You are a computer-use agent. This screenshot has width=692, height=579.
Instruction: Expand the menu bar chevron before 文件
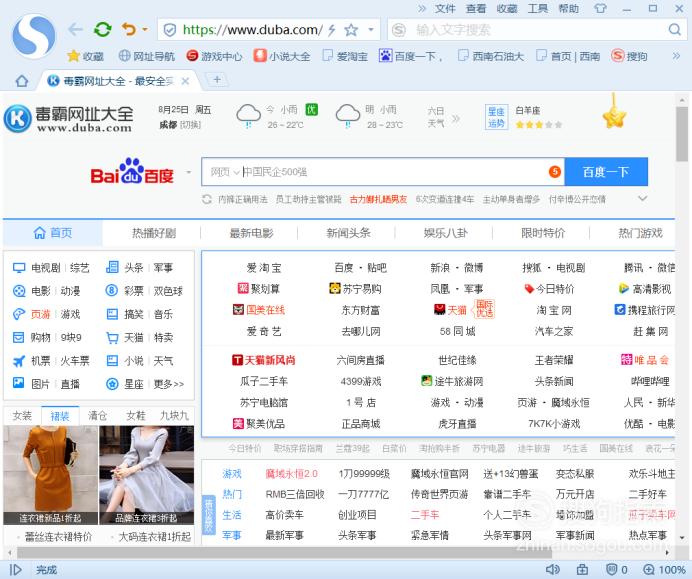coord(422,9)
